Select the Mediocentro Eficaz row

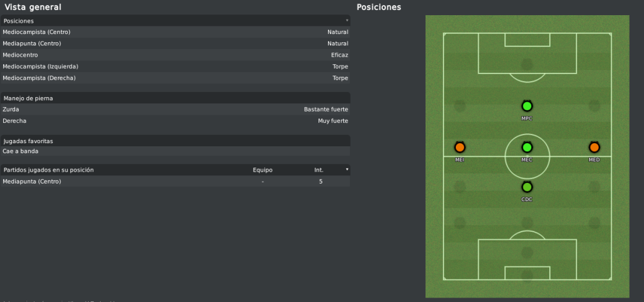click(176, 55)
